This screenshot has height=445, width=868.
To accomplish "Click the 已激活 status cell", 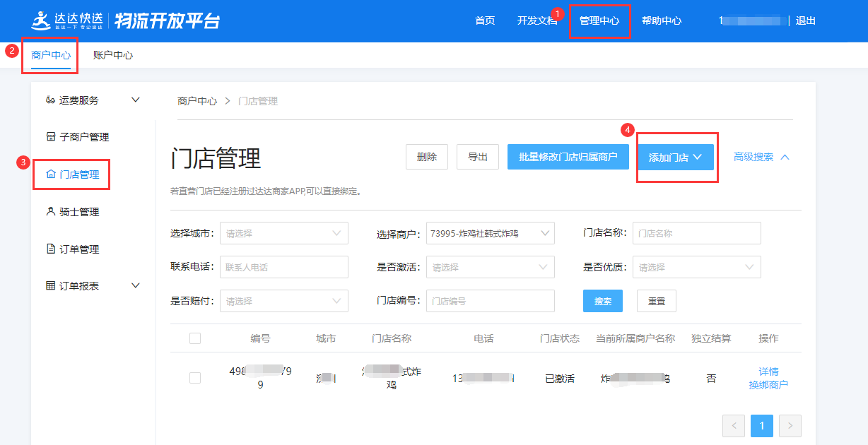I will (560, 379).
